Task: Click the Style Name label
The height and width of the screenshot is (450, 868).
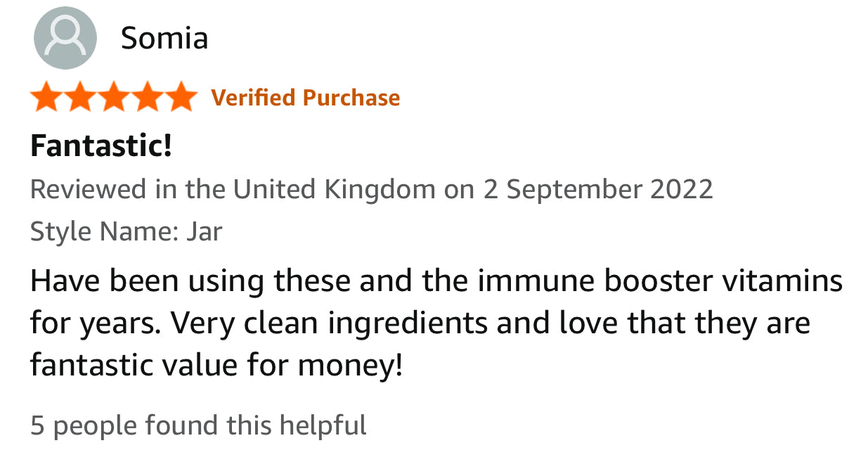Action: [x=104, y=231]
